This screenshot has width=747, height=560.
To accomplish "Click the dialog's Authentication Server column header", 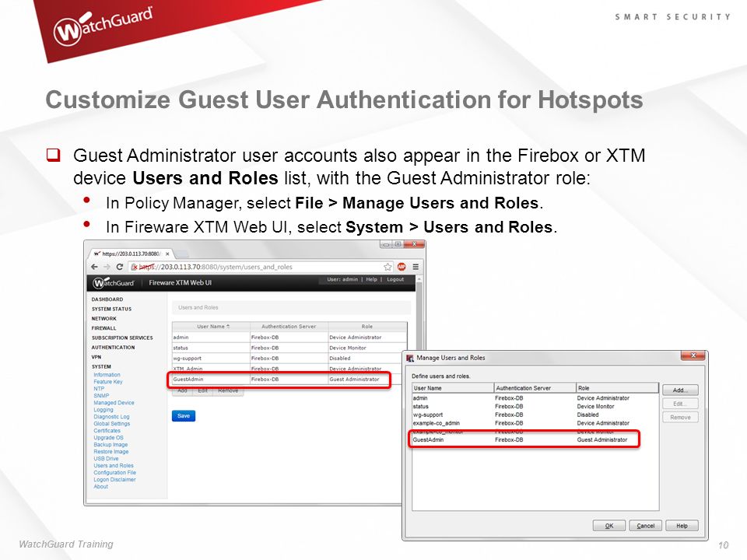I will (x=535, y=388).
